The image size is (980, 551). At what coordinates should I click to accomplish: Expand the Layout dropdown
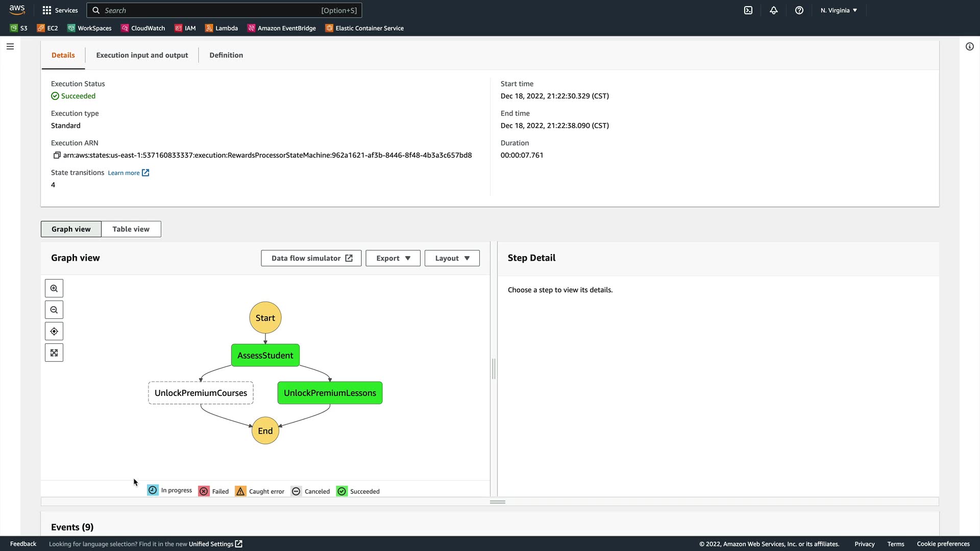tap(452, 258)
